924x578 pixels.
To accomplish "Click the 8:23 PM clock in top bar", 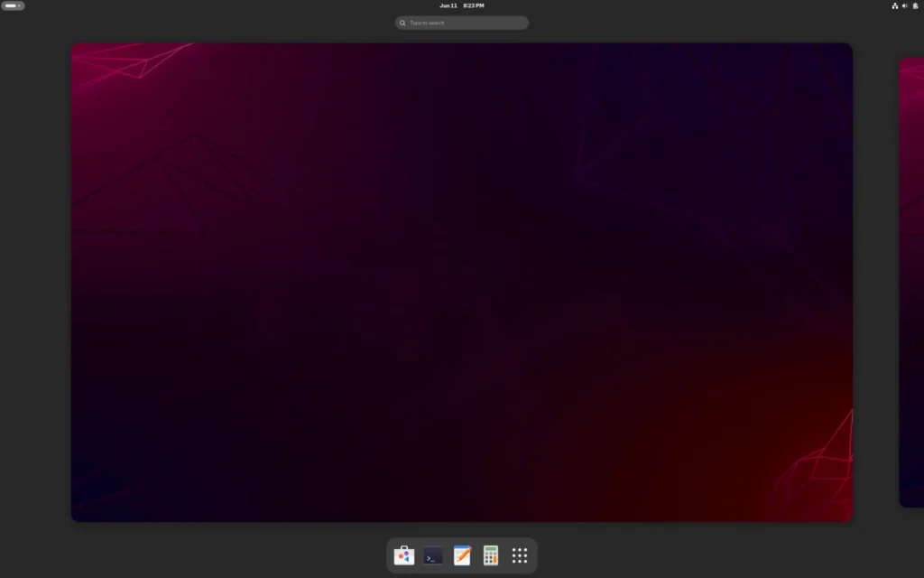I will pos(474,5).
